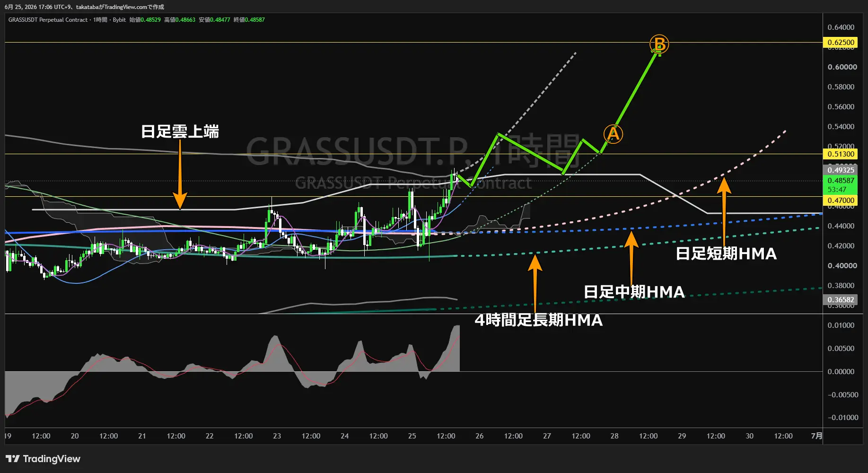Click the 0.58000 price axis label
Viewport: 868px width, 473px height.
(841, 87)
